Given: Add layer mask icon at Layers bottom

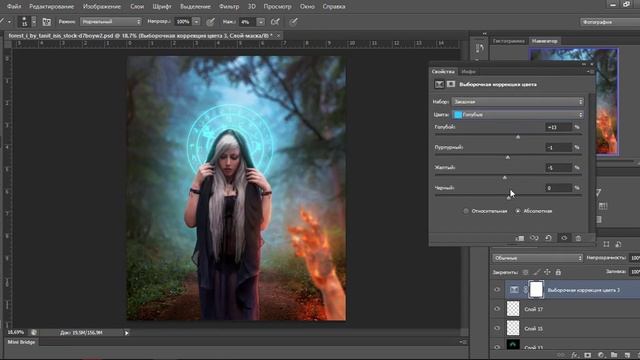Looking at the screenshot, I should coord(588,356).
